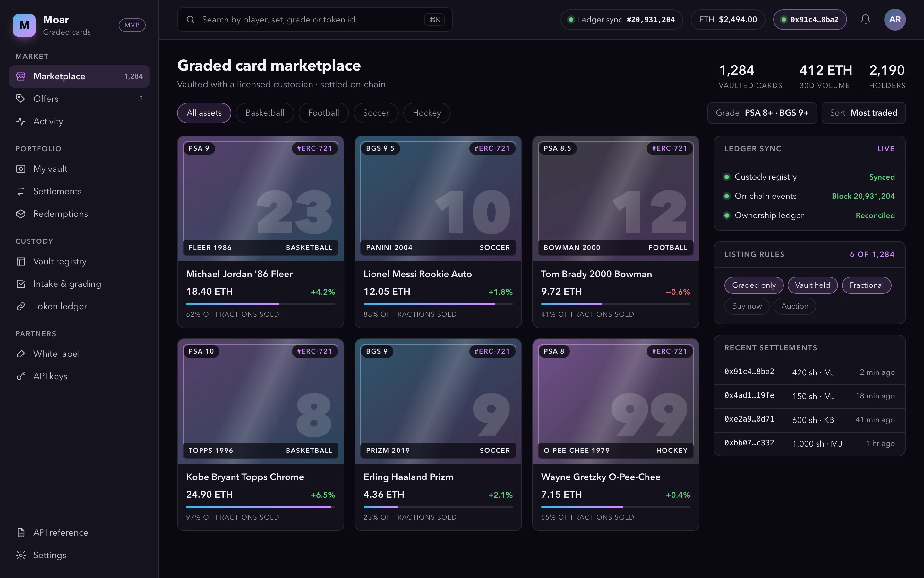Select the Basketball filter tab
The width and height of the screenshot is (924, 578).
tap(265, 113)
